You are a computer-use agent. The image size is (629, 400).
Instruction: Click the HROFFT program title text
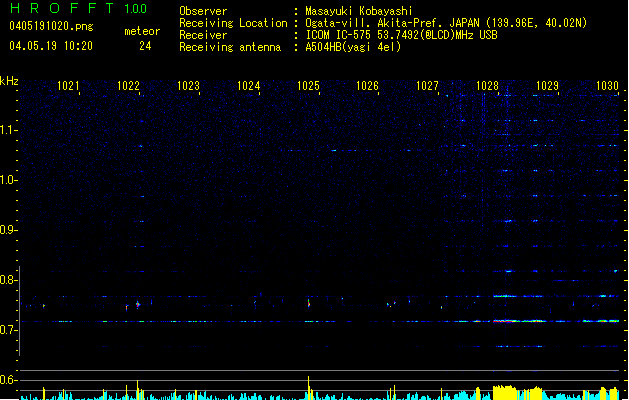click(x=62, y=8)
